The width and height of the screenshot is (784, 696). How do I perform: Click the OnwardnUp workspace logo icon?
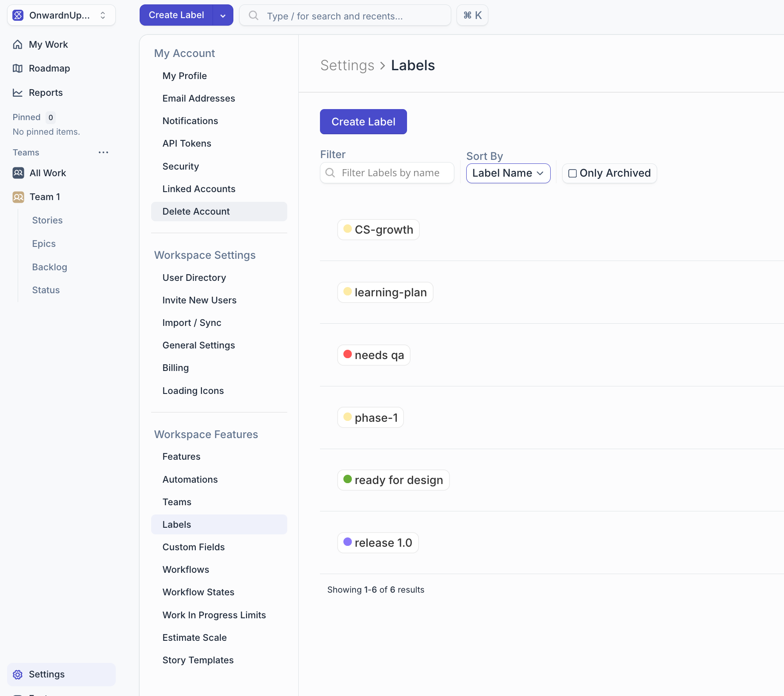[x=18, y=15]
